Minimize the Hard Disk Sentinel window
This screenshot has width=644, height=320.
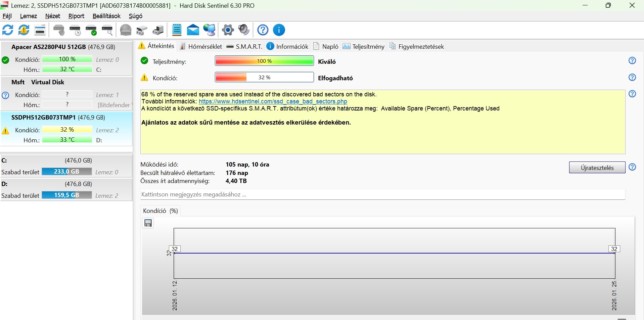(585, 5)
